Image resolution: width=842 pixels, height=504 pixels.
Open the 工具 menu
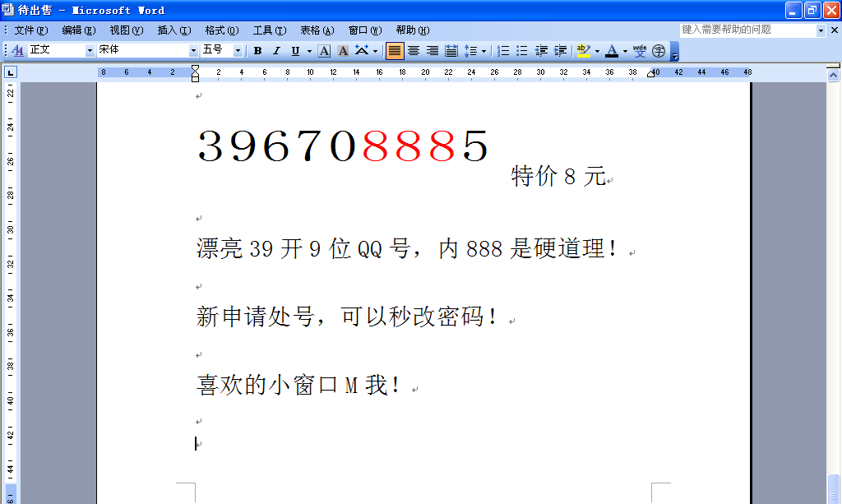click(270, 30)
